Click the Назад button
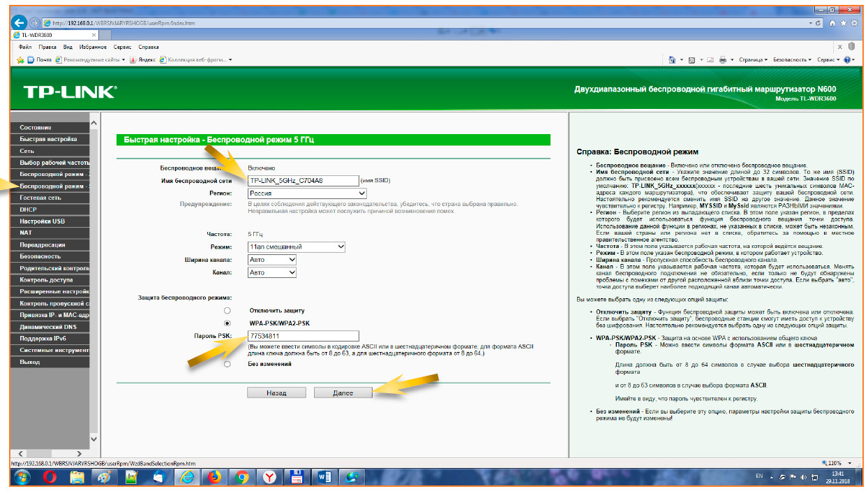868x491 pixels. pos(276,393)
